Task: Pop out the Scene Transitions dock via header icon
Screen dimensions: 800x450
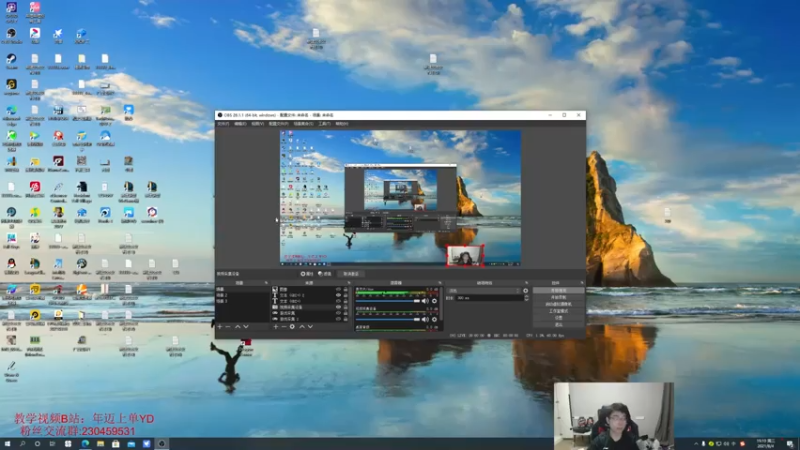Action: click(527, 283)
